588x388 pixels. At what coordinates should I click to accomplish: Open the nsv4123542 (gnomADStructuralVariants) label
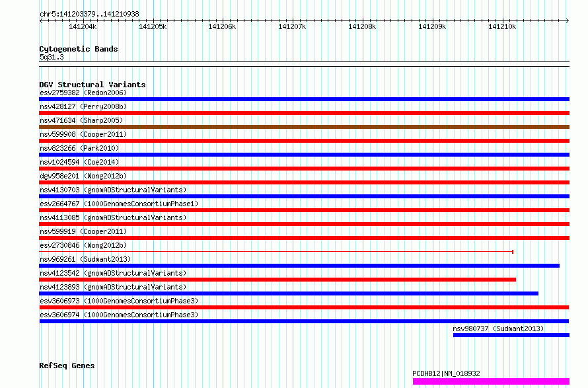click(113, 273)
